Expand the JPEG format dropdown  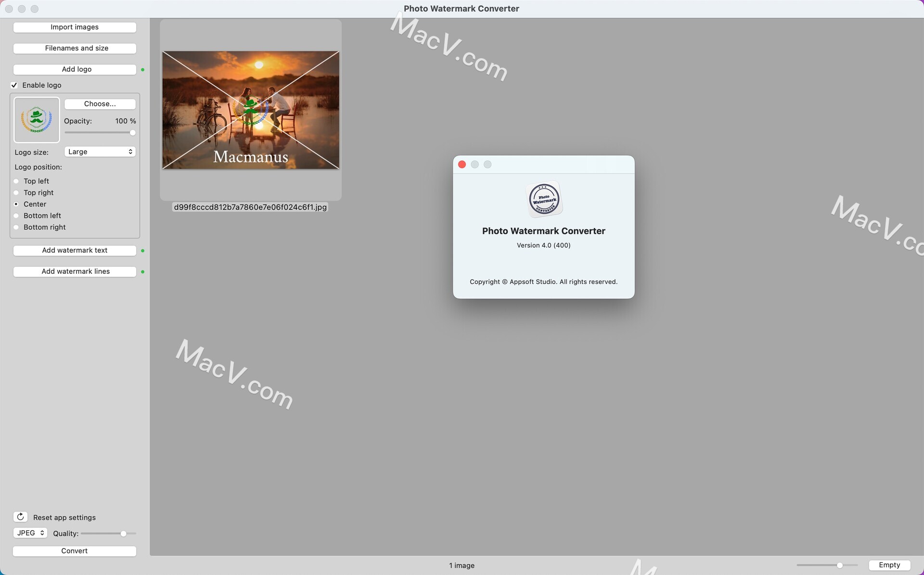[x=30, y=533]
